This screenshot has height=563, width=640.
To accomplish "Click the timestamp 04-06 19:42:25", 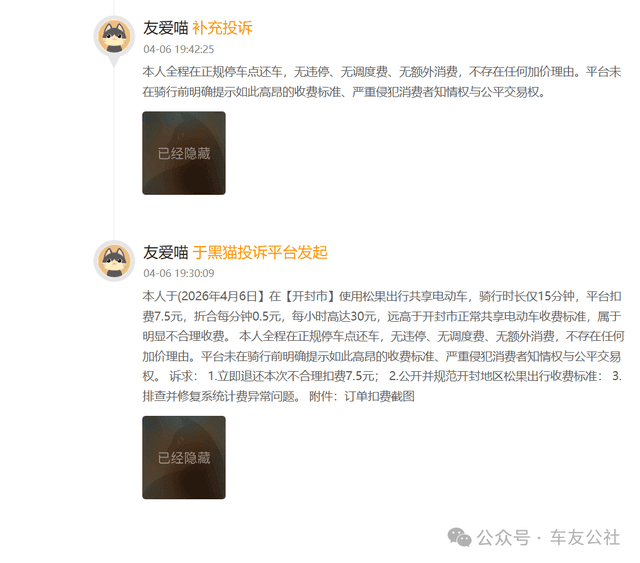I will [179, 49].
